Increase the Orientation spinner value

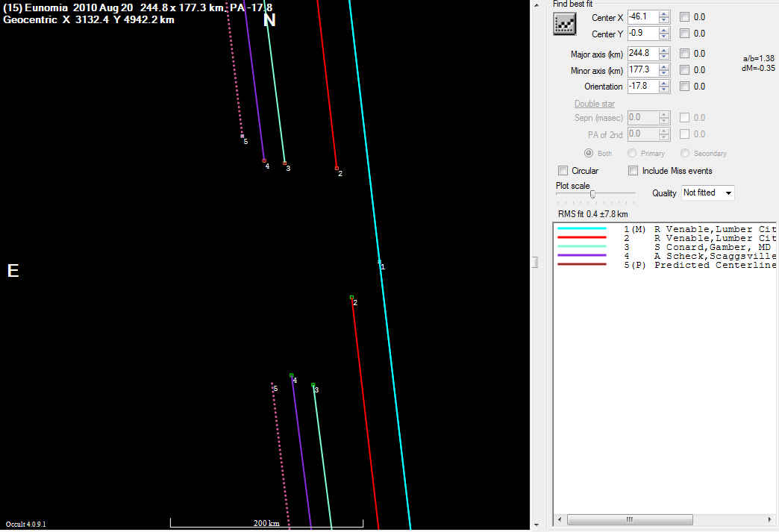(664, 84)
